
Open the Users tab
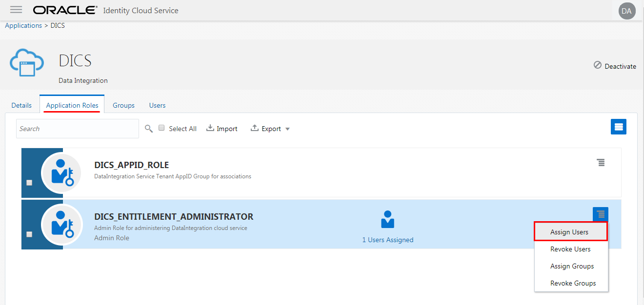(x=157, y=105)
